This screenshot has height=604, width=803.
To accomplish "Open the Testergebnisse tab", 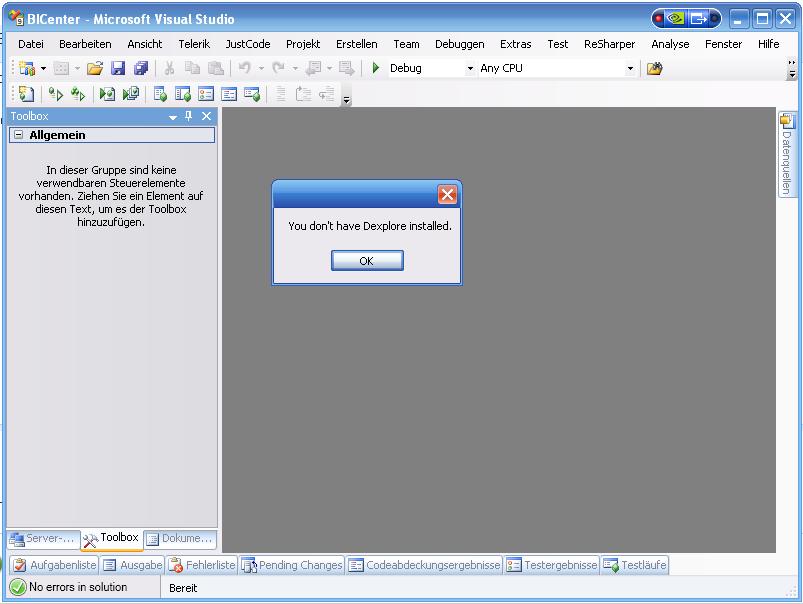I will 552,565.
